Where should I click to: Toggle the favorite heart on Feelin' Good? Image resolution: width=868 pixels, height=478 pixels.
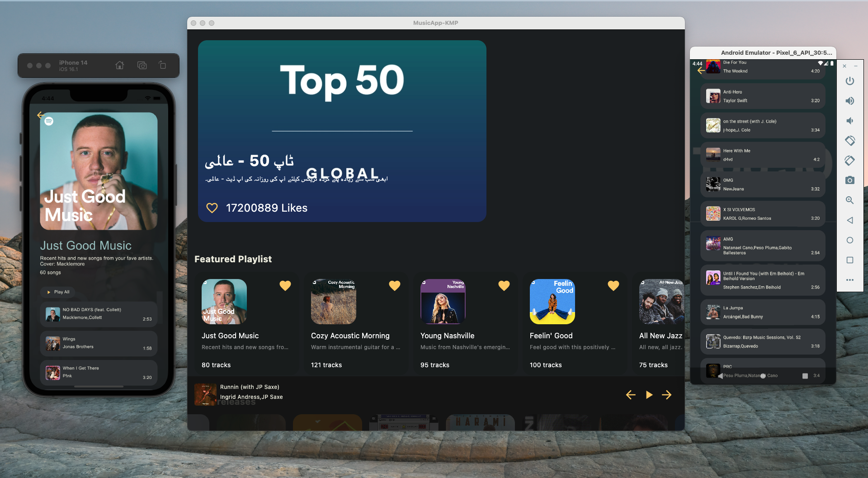click(613, 286)
